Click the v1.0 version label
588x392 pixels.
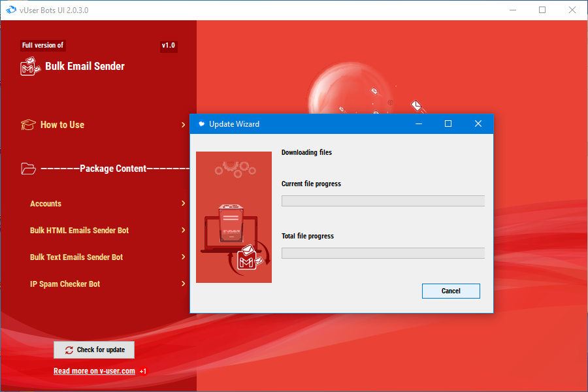click(x=169, y=45)
